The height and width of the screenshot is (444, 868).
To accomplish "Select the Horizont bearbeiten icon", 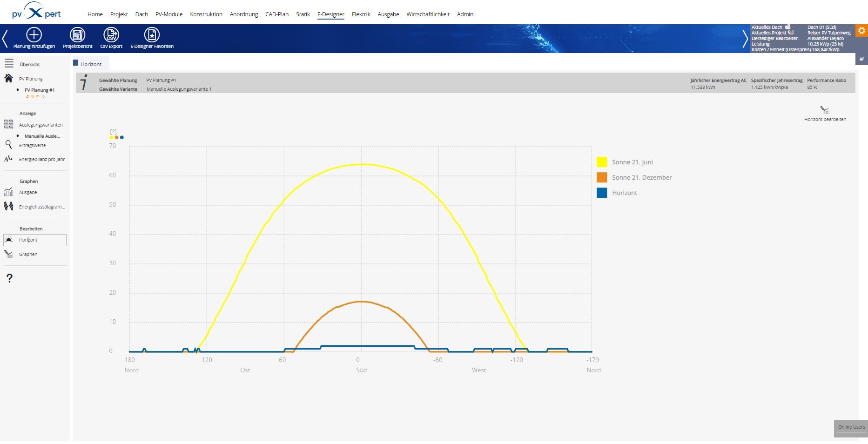I will [826, 110].
